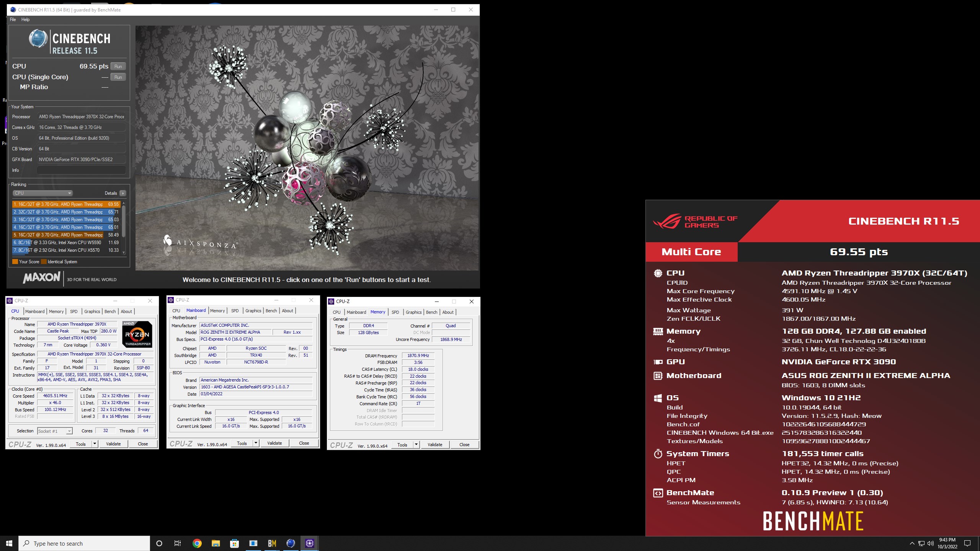
Task: Expand Tools dropdown arrow in left CPU-Z window
Action: [x=95, y=444]
